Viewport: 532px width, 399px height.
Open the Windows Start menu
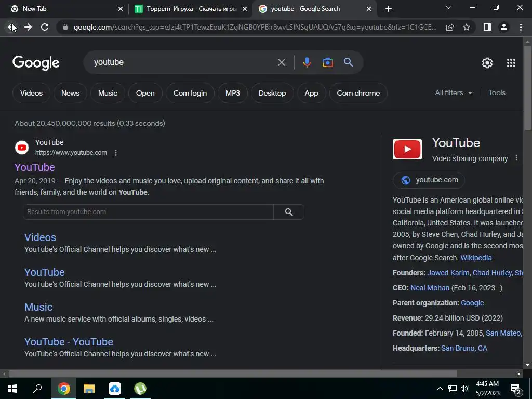(12, 389)
